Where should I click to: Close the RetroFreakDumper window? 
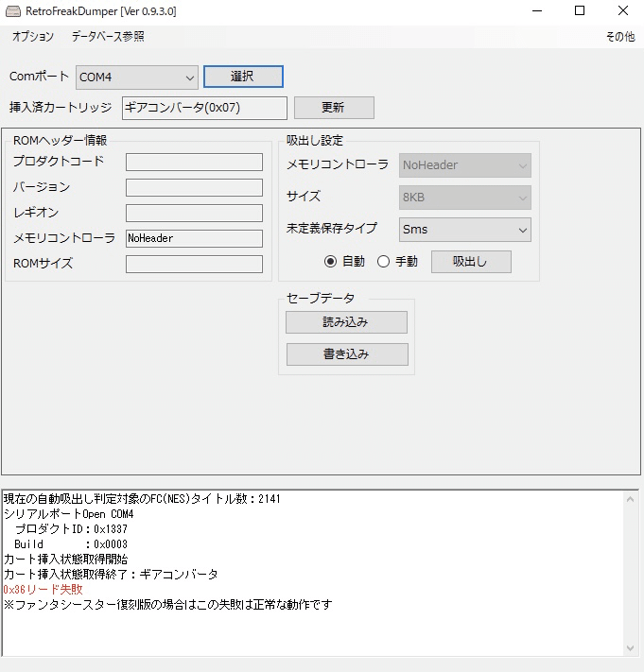click(x=623, y=10)
